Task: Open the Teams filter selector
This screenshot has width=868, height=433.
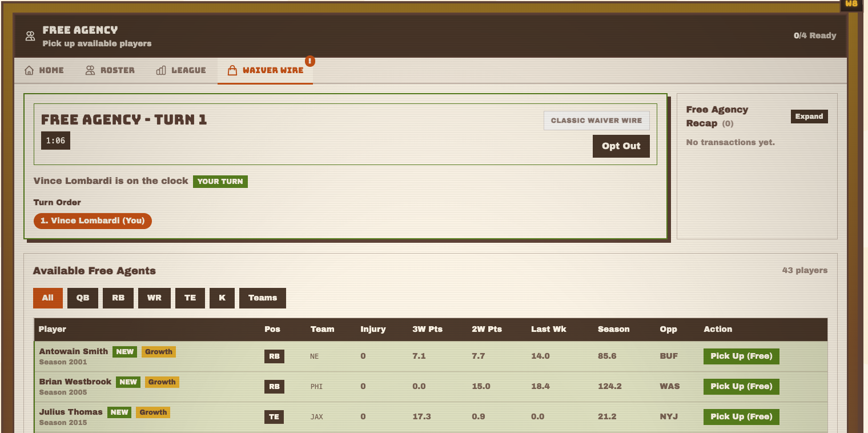Action: coord(262,298)
